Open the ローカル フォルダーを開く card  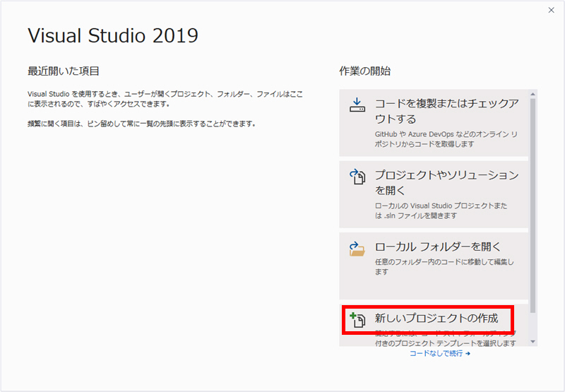(434, 266)
